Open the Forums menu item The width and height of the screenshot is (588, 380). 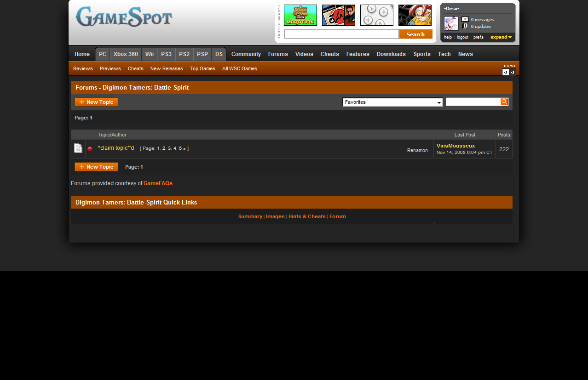278,54
